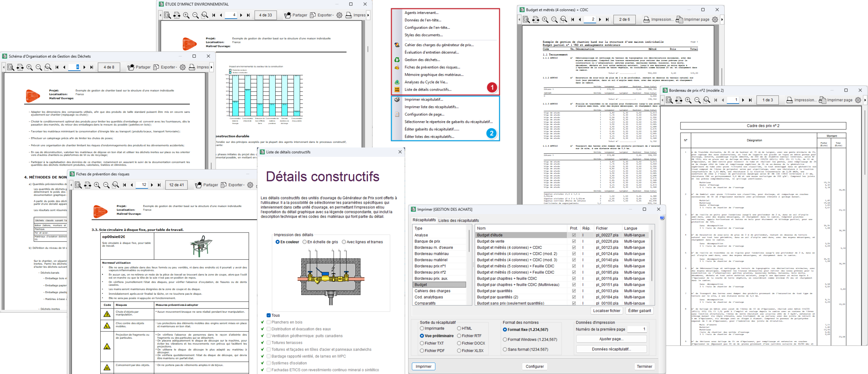Viewport: 868px width, 374px height.
Task: Switch to the Listes des récapitulatifs tab
Action: tap(458, 220)
